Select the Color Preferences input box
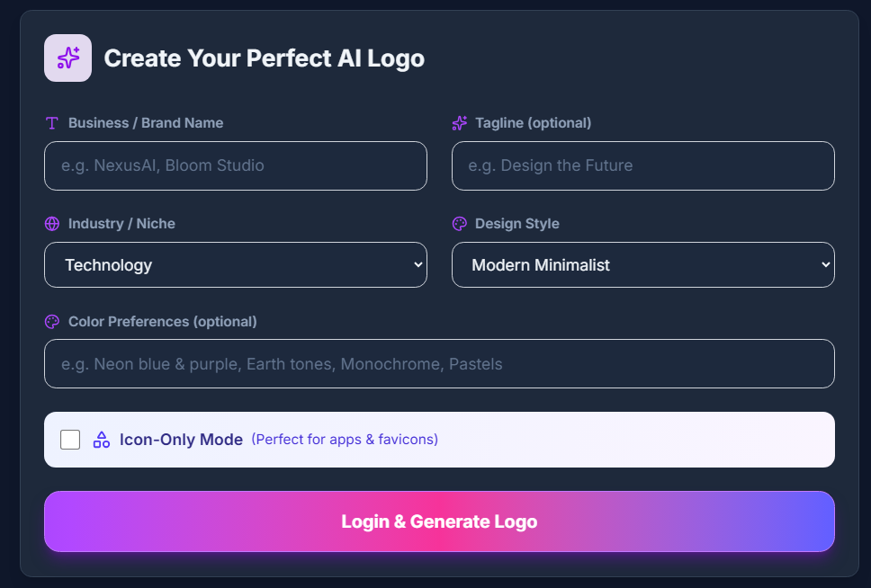This screenshot has width=871, height=588. click(x=439, y=364)
